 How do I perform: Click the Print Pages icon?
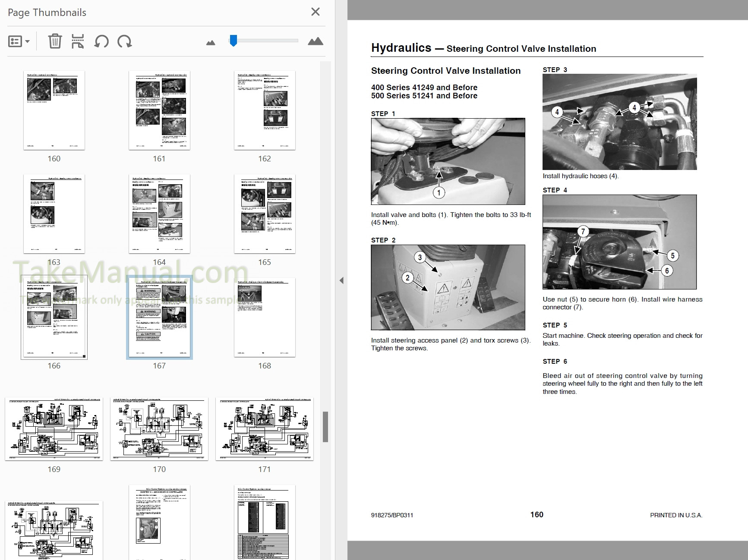[x=78, y=41]
